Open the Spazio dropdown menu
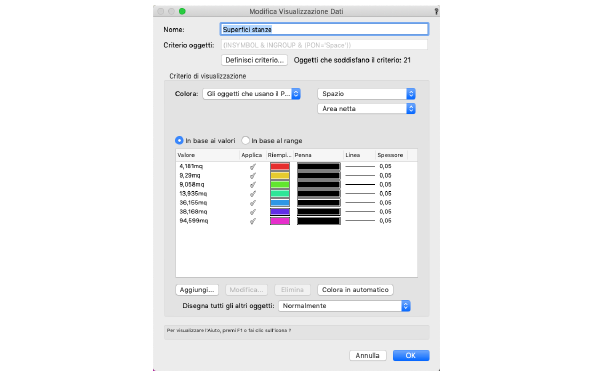Image resolution: width=593 pixels, height=377 pixels. [x=366, y=94]
